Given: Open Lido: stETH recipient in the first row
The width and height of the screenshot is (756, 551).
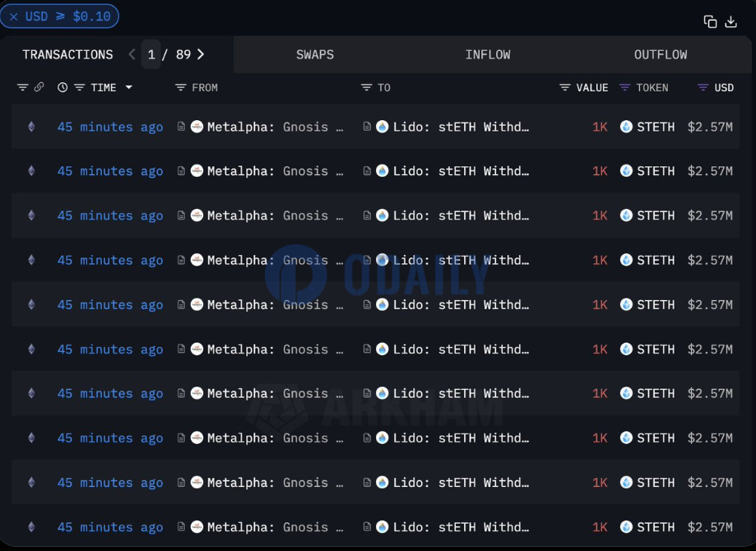Looking at the screenshot, I should [x=461, y=127].
